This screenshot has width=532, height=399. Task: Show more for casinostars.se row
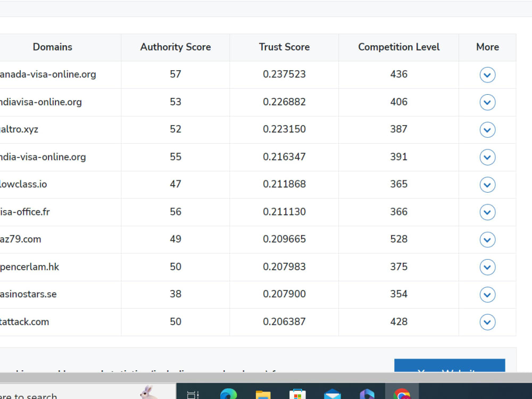click(x=487, y=295)
